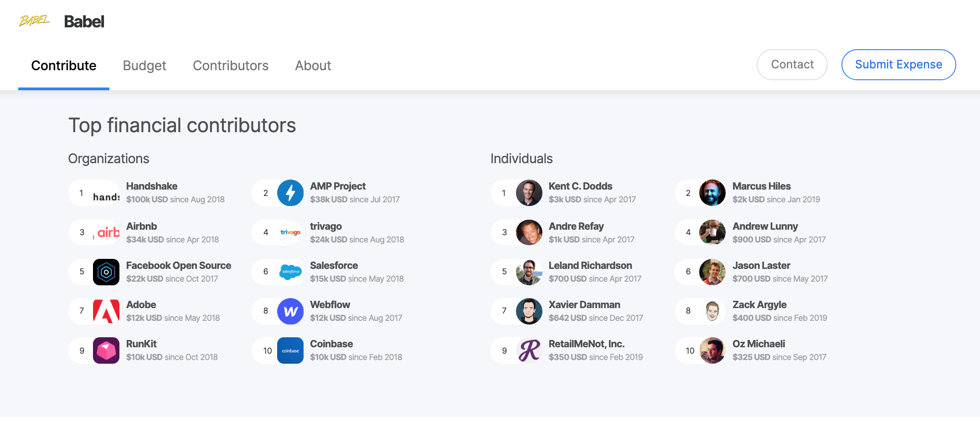The height and width of the screenshot is (443, 980).
Task: Visit the AMP Project name link
Action: [x=338, y=186]
